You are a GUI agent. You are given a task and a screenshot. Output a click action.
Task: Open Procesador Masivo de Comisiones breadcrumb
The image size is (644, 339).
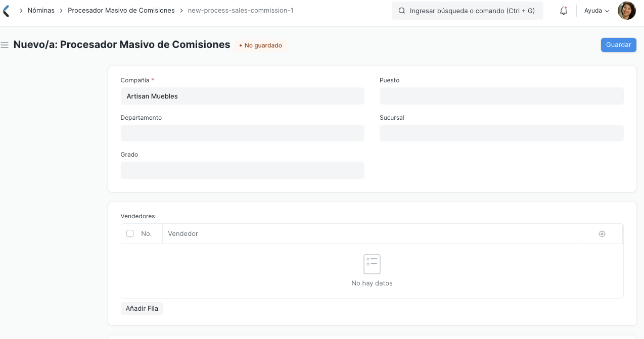point(121,10)
